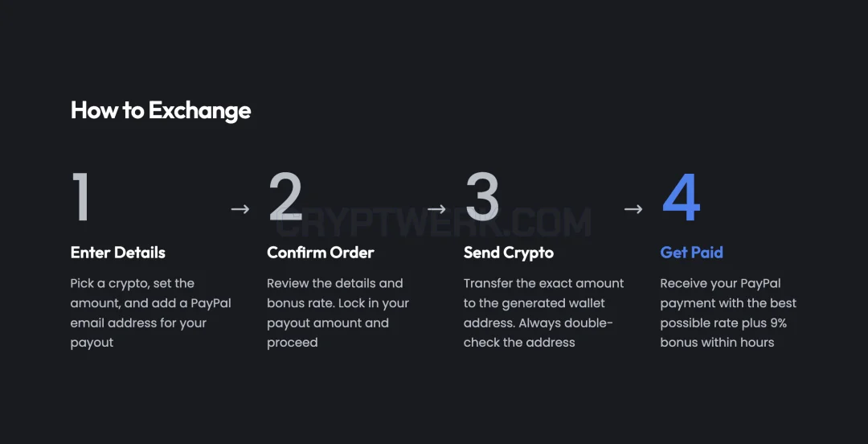The image size is (868, 444).
Task: Select the Send Crypto step title
Action: pos(509,253)
